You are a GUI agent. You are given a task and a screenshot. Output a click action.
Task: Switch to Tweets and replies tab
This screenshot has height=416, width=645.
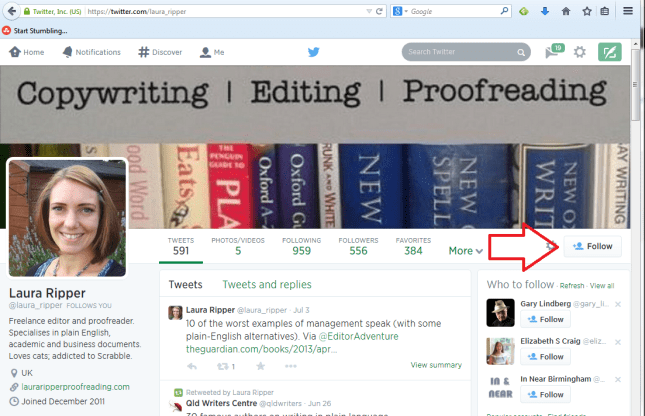click(x=267, y=284)
